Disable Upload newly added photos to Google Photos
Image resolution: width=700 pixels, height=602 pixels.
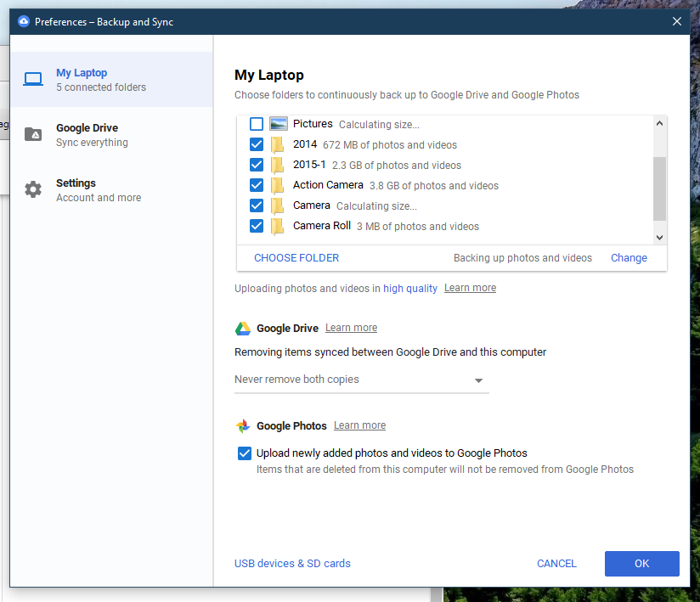[245, 453]
